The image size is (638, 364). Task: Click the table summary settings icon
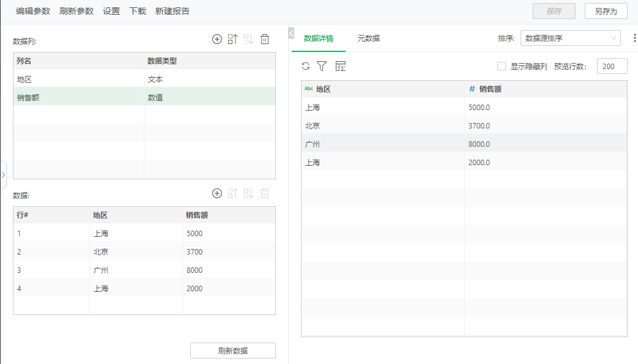[x=341, y=66]
